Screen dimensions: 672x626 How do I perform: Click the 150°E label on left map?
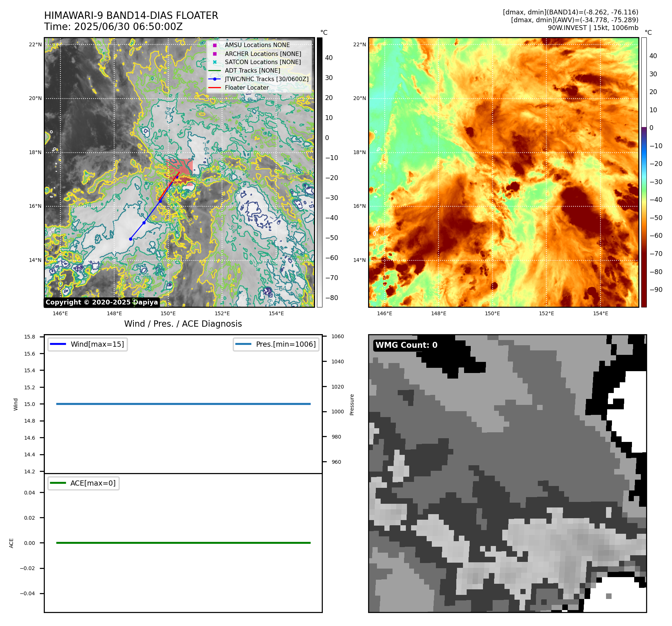(x=168, y=313)
